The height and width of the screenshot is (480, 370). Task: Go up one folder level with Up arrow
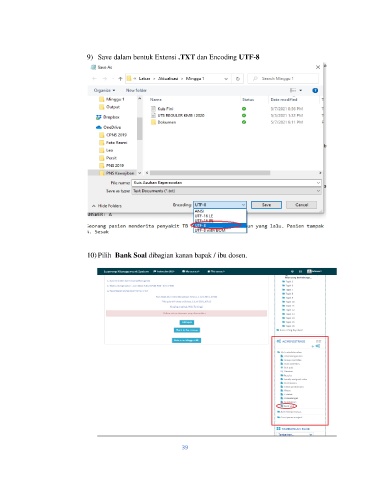(120, 79)
